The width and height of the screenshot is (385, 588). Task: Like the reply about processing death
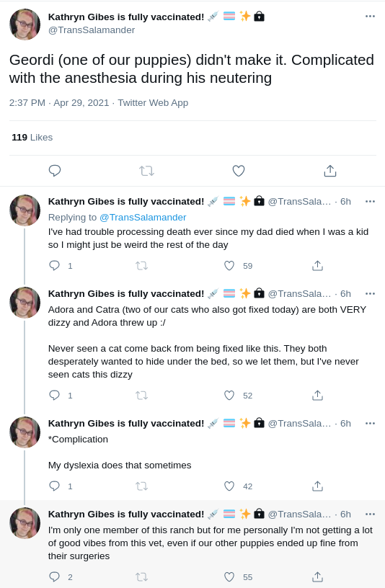pos(229,265)
